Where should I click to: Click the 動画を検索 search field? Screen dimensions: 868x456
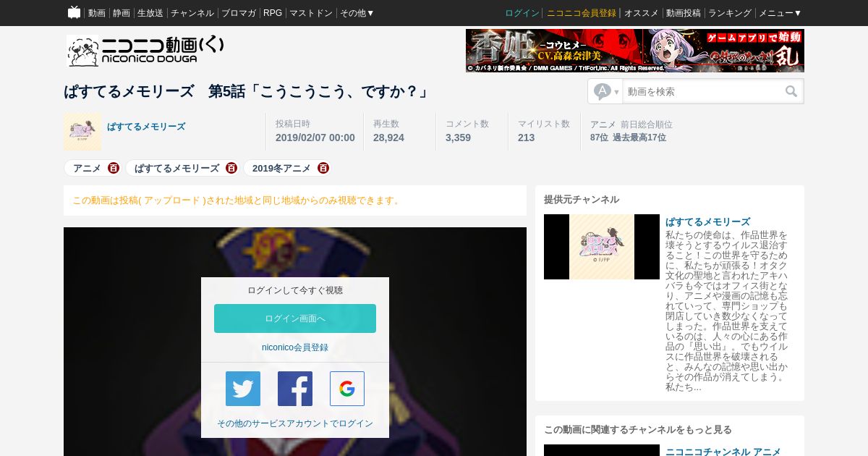(x=703, y=91)
